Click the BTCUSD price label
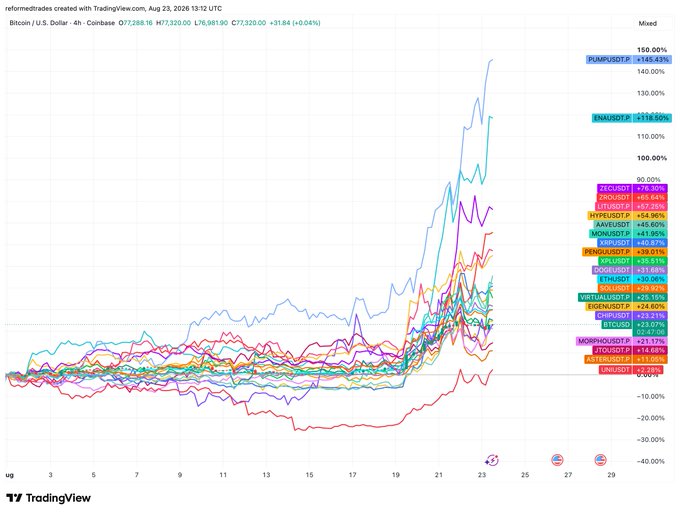This screenshot has width=680, height=514. (616, 325)
